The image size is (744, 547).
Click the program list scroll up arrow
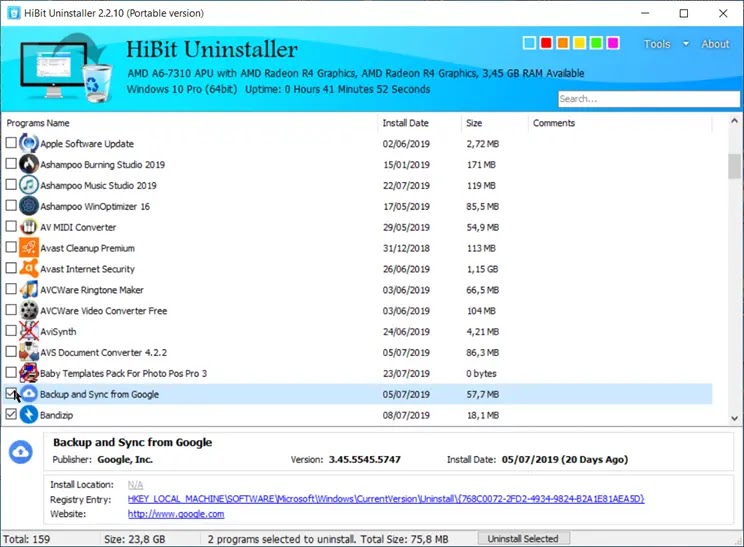pyautogui.click(x=734, y=121)
